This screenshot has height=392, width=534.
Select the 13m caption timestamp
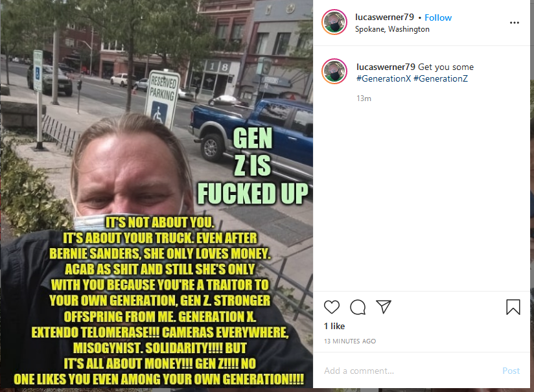[364, 98]
